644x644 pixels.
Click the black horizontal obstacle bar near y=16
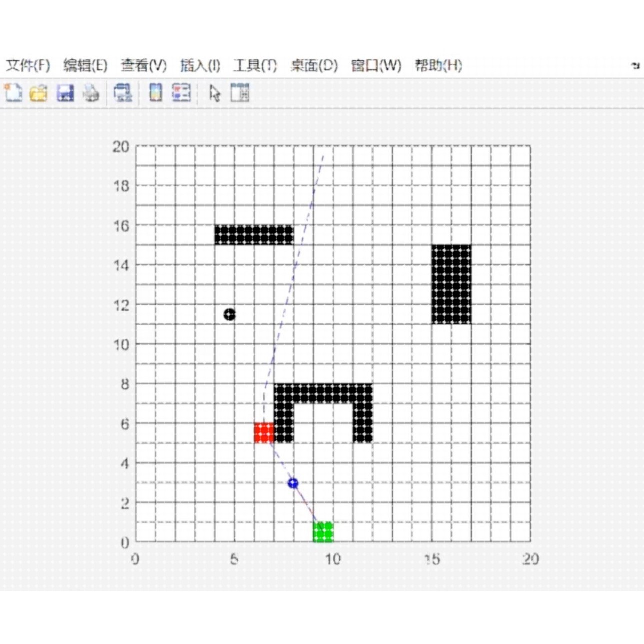[x=254, y=235]
